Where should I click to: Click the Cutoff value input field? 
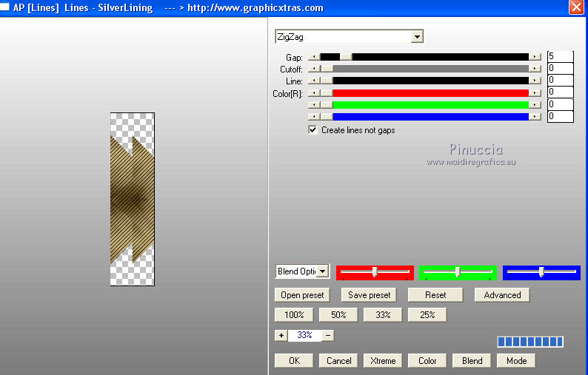pyautogui.click(x=561, y=68)
